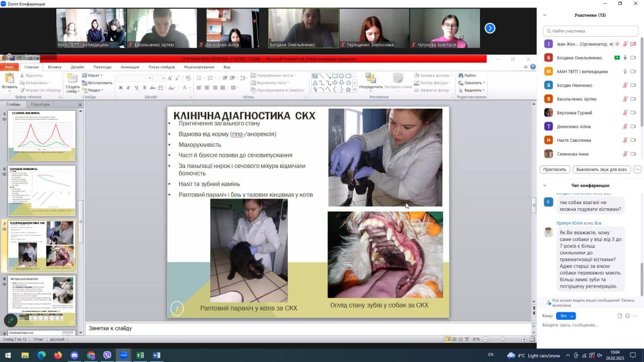Toggle camera for Богдана Омельяненко in participants

coord(633,58)
